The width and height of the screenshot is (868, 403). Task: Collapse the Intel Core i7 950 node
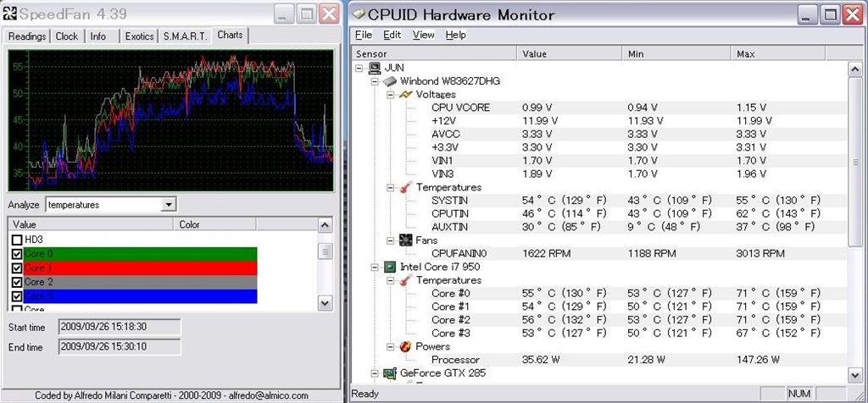coord(375,267)
